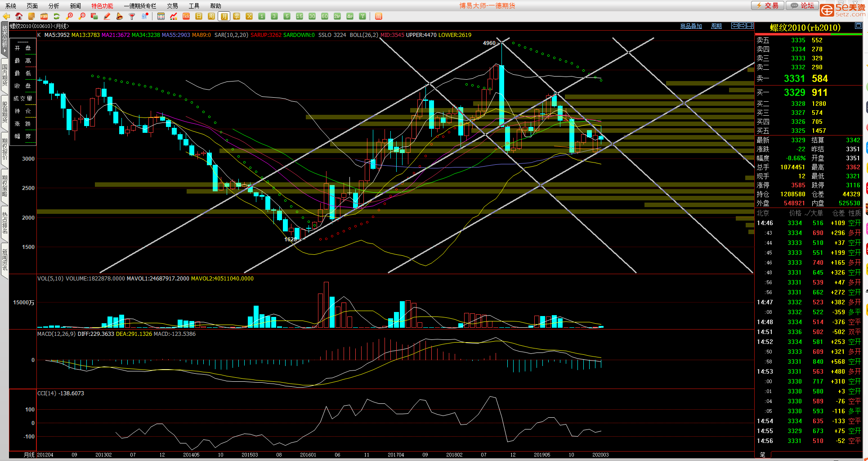
Task: Select the 国内期货 side tab
Action: (4, 75)
